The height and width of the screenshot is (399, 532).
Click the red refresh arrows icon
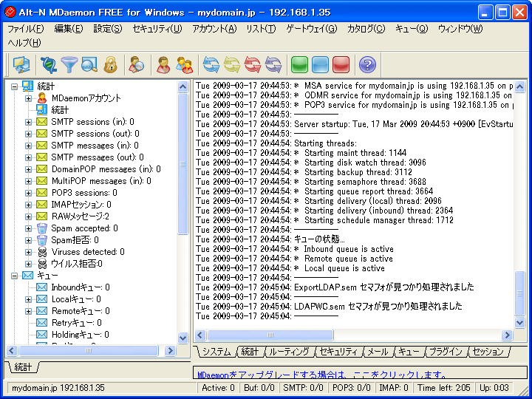(x=253, y=65)
